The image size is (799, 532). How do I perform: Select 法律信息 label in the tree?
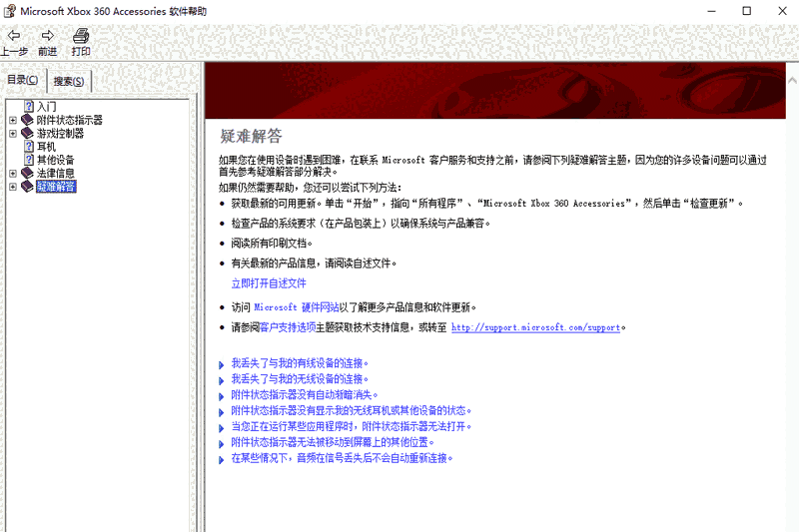pos(56,173)
